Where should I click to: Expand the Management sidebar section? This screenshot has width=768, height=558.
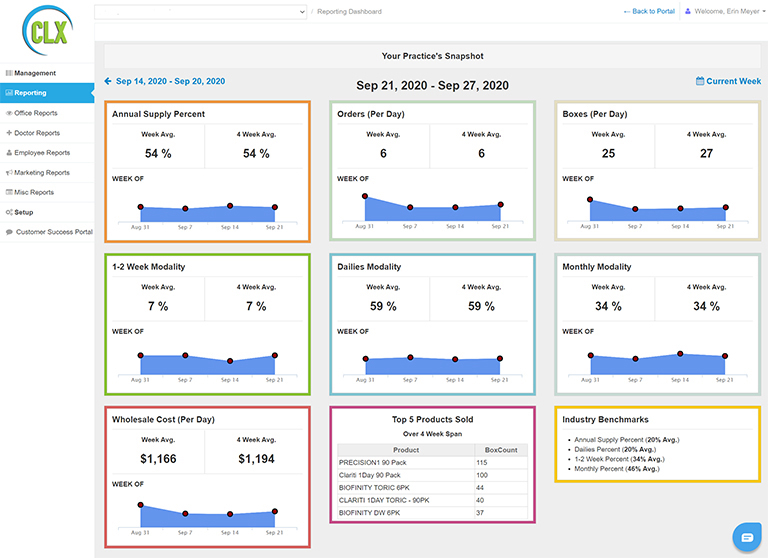pyautogui.click(x=47, y=73)
